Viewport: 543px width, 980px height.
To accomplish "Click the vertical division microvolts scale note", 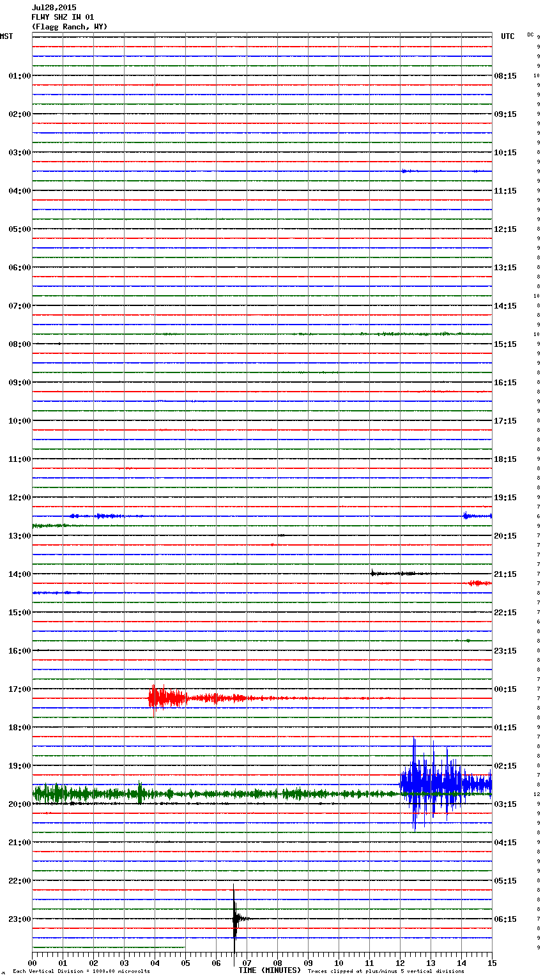I will (81, 971).
